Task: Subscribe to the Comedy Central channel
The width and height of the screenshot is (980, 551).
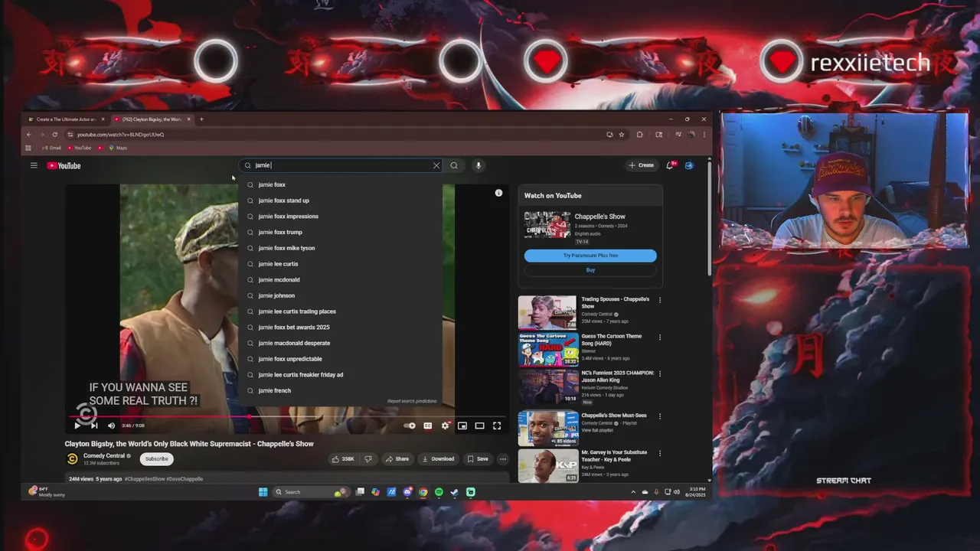Action: pyautogui.click(x=156, y=459)
